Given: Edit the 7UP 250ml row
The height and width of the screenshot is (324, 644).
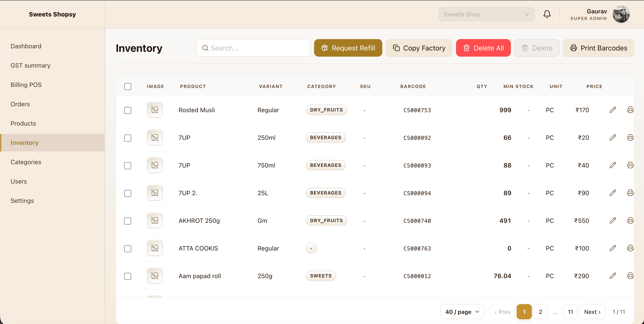Looking at the screenshot, I should point(613,138).
